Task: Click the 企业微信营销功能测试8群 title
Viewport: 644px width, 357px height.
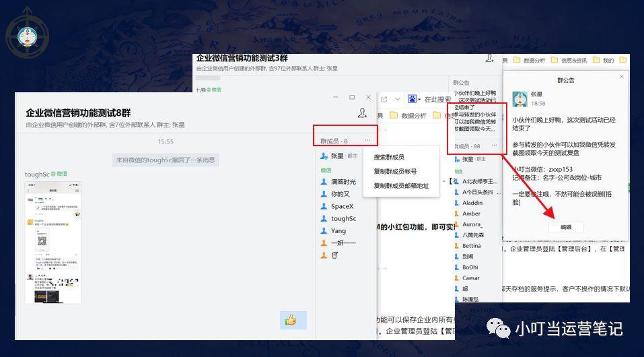Action: pyautogui.click(x=79, y=113)
